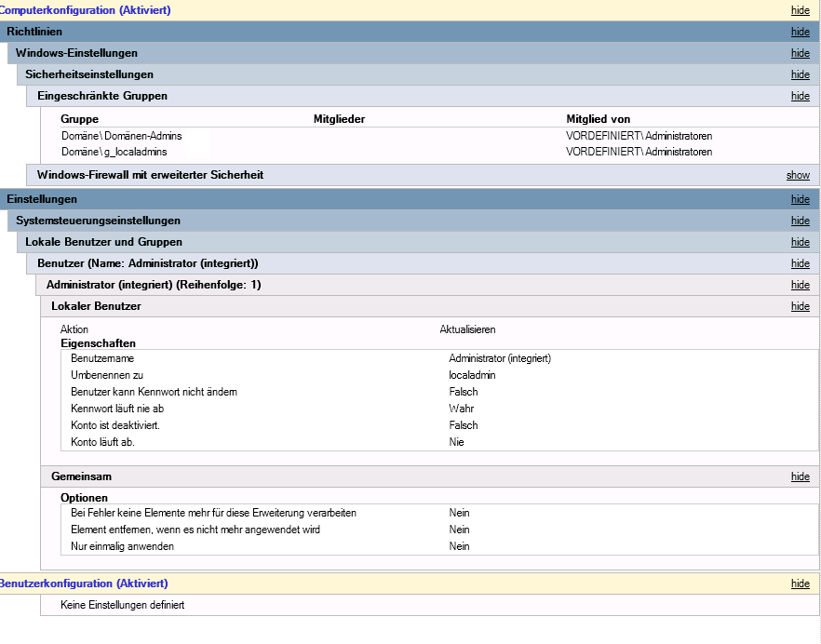Click Kennwort läuft nie ab label

tap(117, 409)
